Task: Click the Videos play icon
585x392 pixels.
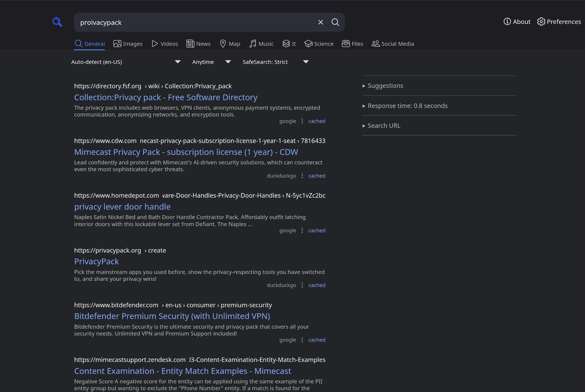Action: coord(155,44)
